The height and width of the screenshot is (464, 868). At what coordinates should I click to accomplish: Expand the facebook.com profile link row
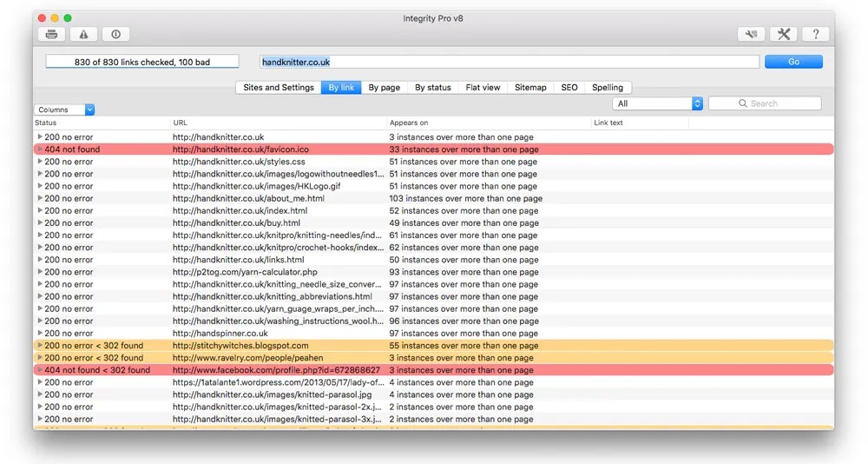coord(39,370)
